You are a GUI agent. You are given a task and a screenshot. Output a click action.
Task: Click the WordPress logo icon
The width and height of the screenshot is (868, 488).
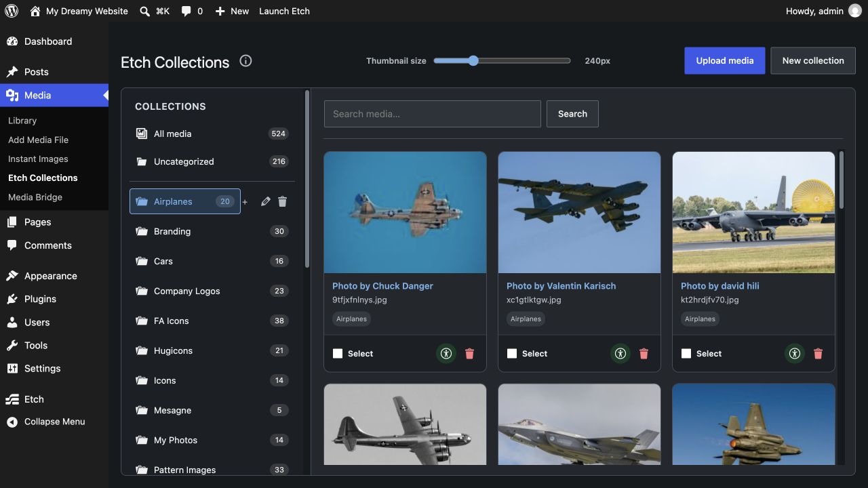[x=11, y=11]
